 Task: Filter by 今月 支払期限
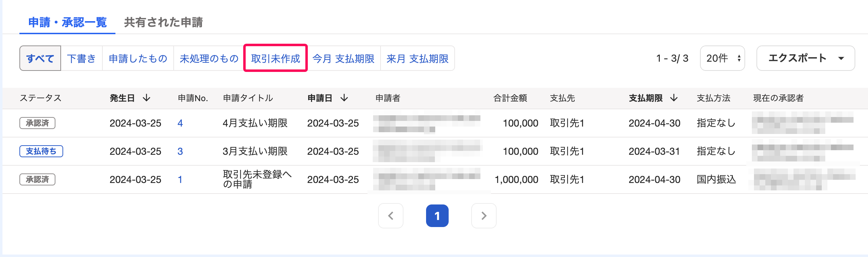click(x=343, y=58)
